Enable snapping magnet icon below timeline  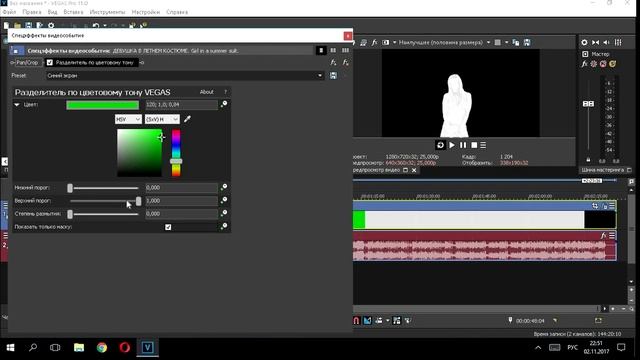click(356, 321)
